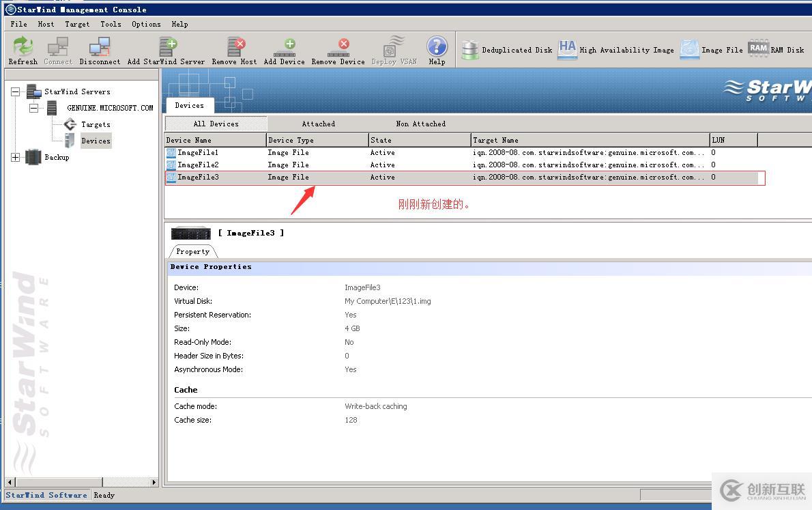
Task: Select RAM Disk device option
Action: click(776, 49)
